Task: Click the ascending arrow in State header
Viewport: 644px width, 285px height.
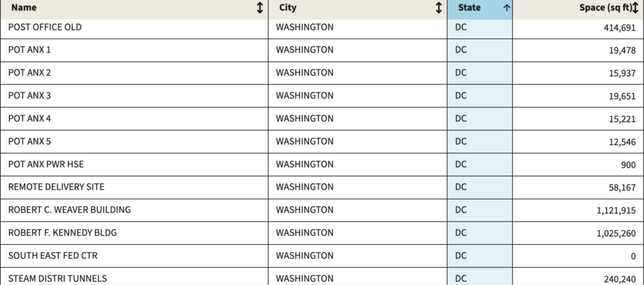Action: tap(506, 8)
